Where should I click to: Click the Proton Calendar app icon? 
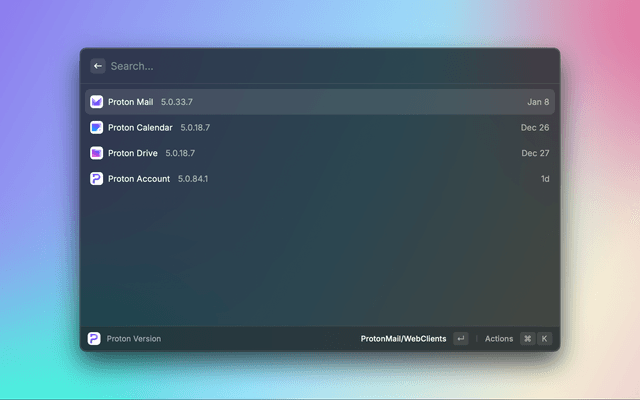click(96, 128)
